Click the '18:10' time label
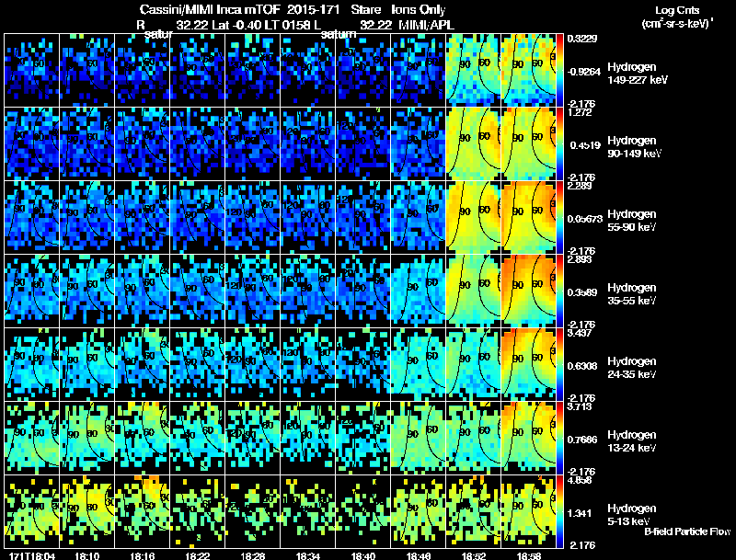Viewport: 736px width, 560px height. coord(86,555)
